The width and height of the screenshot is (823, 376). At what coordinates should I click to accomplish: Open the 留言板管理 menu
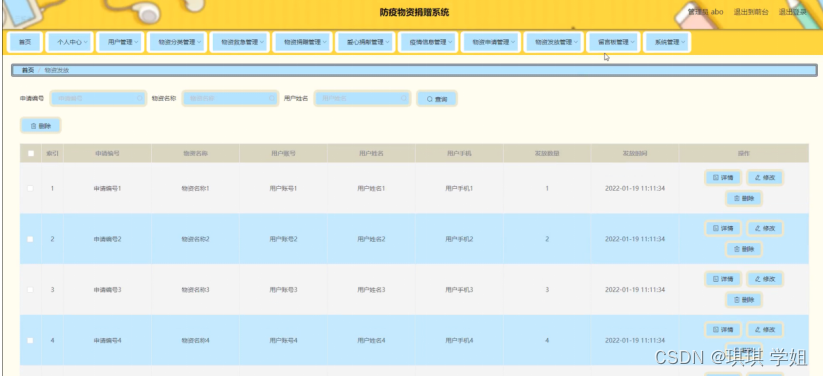coord(613,43)
